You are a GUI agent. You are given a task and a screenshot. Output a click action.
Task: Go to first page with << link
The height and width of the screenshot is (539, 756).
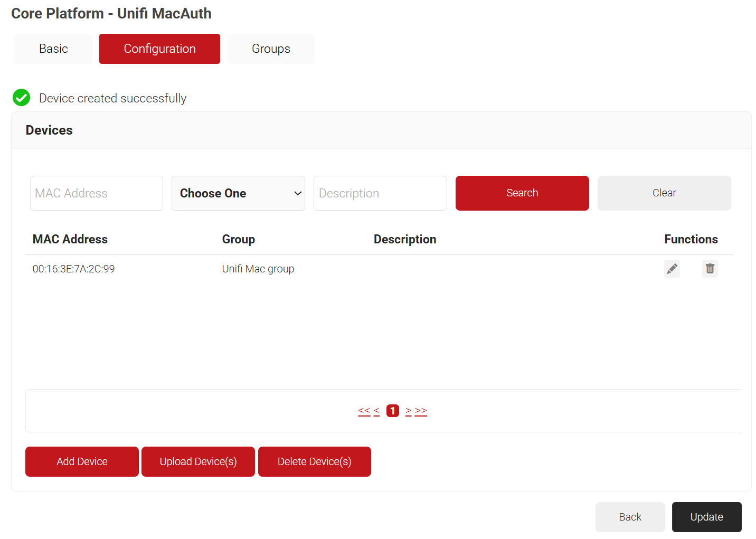[364, 411]
